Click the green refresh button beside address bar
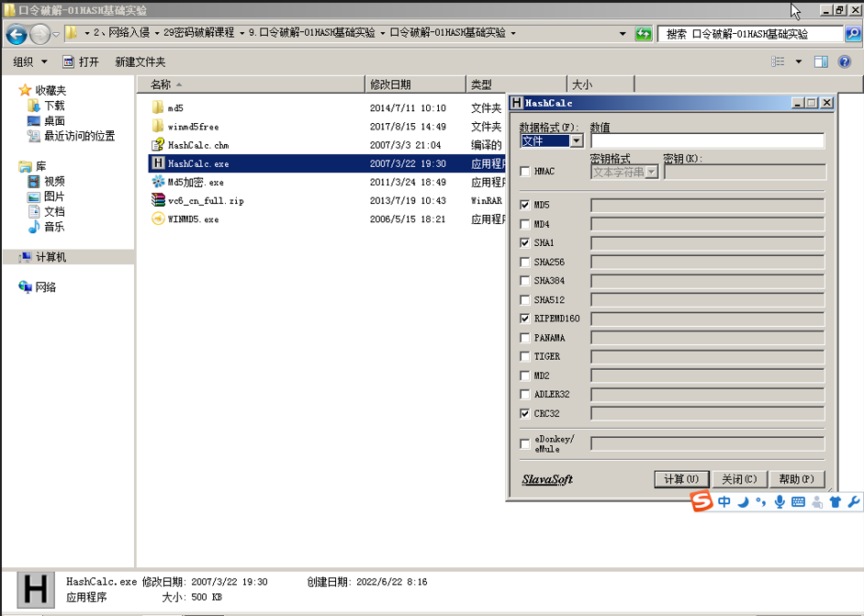 tap(643, 34)
